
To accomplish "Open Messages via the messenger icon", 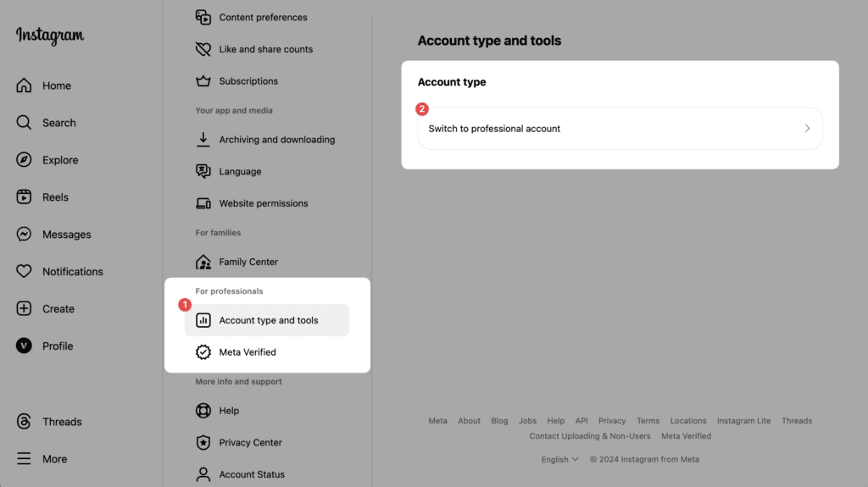I will click(x=24, y=234).
